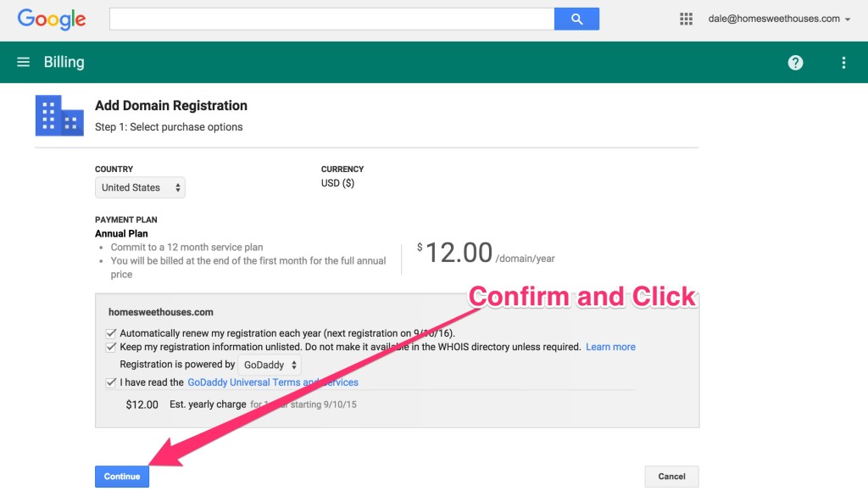Click the help question mark icon

(795, 61)
